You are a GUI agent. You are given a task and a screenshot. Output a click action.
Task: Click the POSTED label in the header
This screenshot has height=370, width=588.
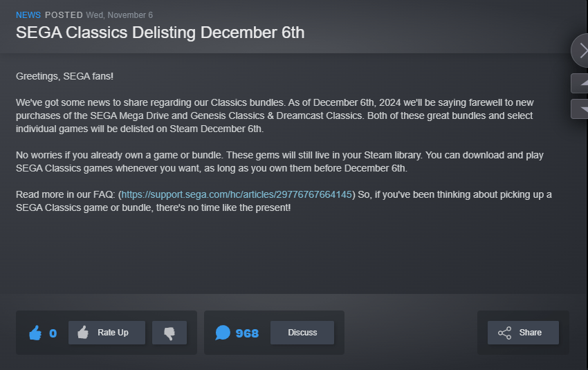coord(64,15)
